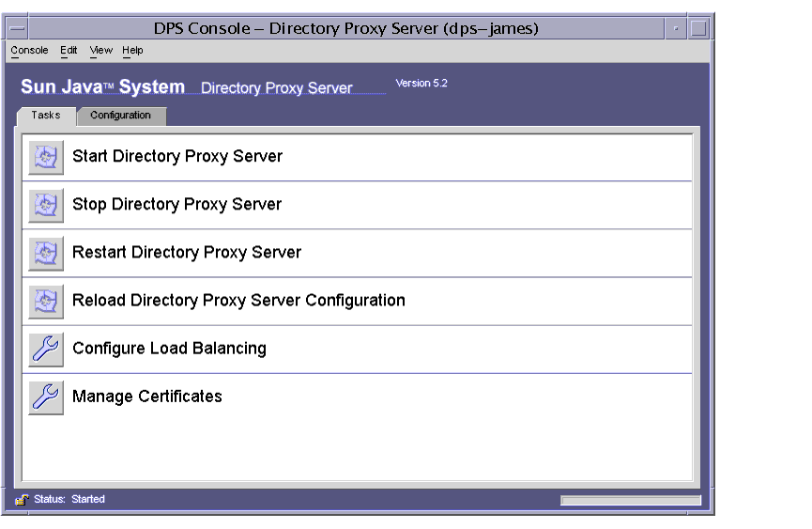Select the Tasks tab
Image resolution: width=812 pixels, height=529 pixels.
(46, 116)
